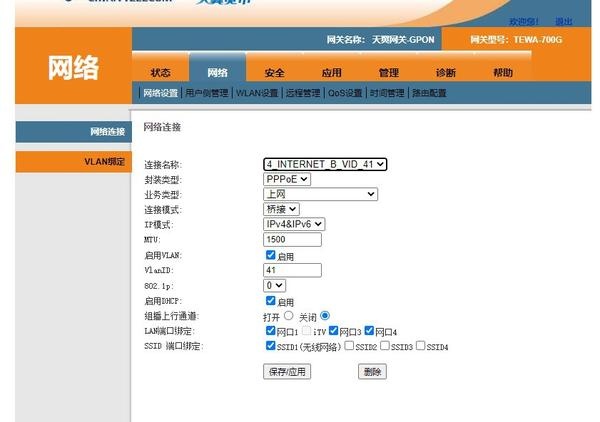Enable the SSID4 binding checkbox

(x=421, y=345)
